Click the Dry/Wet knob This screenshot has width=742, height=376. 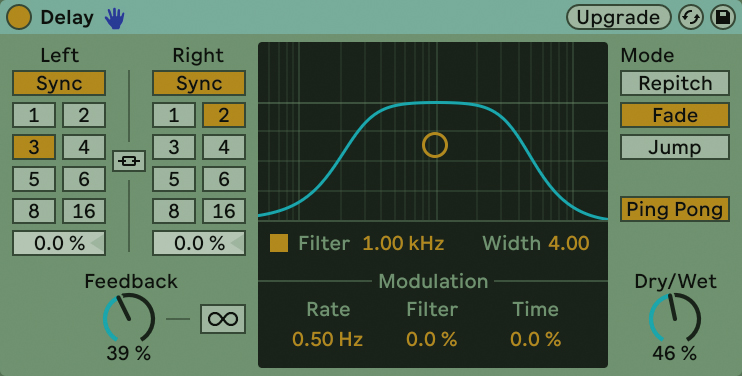point(675,317)
